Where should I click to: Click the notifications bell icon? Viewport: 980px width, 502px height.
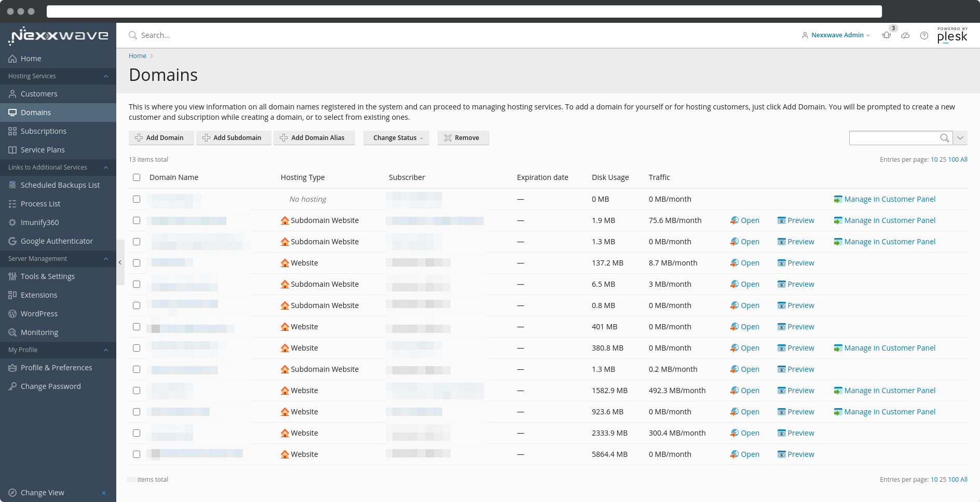pos(887,35)
